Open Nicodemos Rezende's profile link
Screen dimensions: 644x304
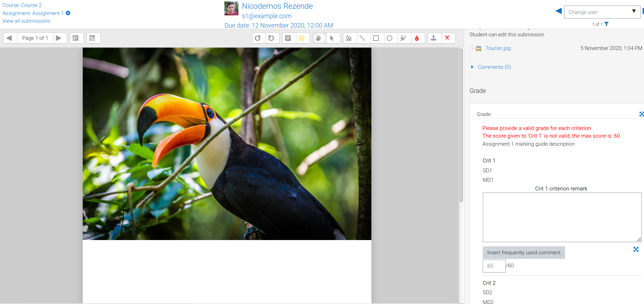pyautogui.click(x=277, y=6)
